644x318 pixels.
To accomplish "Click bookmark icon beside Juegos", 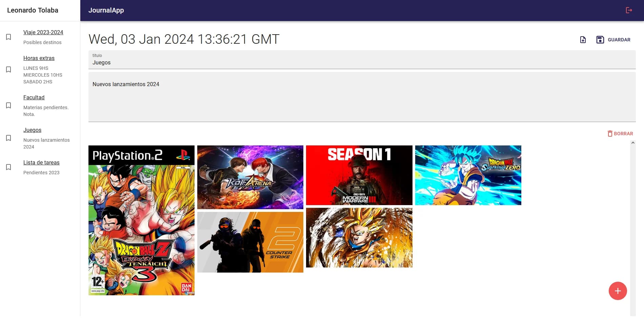I will (x=9, y=138).
